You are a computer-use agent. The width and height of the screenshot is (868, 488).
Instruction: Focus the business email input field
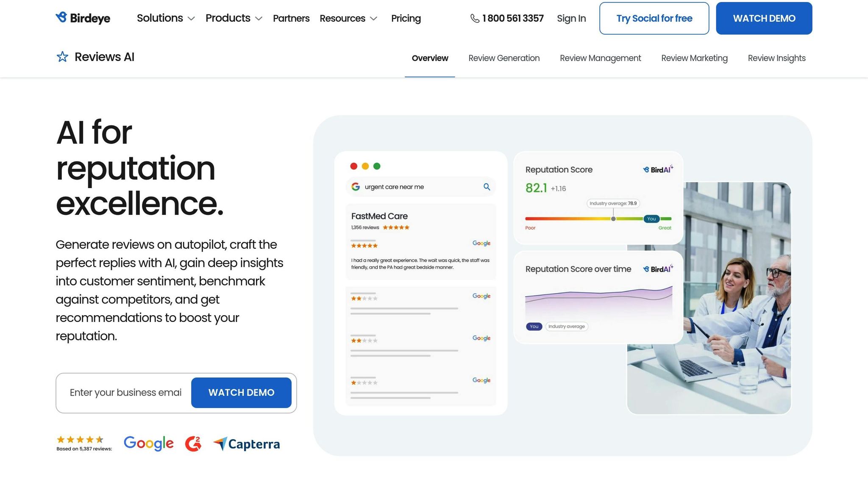click(x=125, y=393)
